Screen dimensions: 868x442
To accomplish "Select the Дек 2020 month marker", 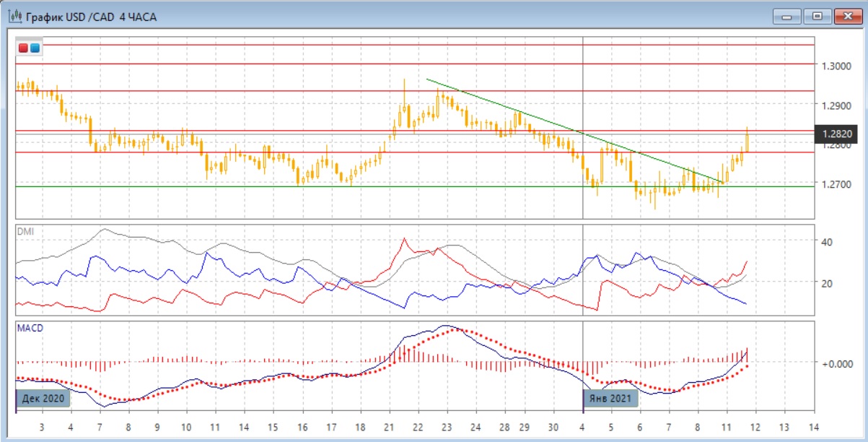I will coord(43,397).
